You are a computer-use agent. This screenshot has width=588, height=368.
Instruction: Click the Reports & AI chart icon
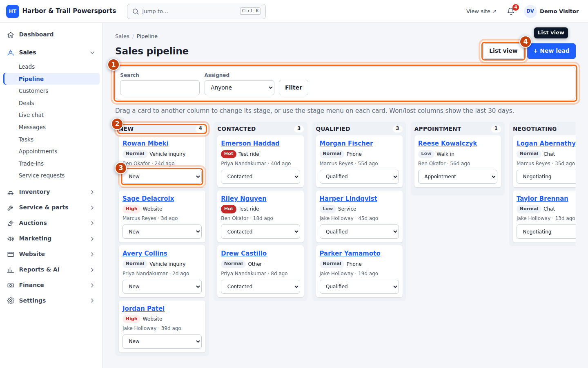[x=11, y=270]
